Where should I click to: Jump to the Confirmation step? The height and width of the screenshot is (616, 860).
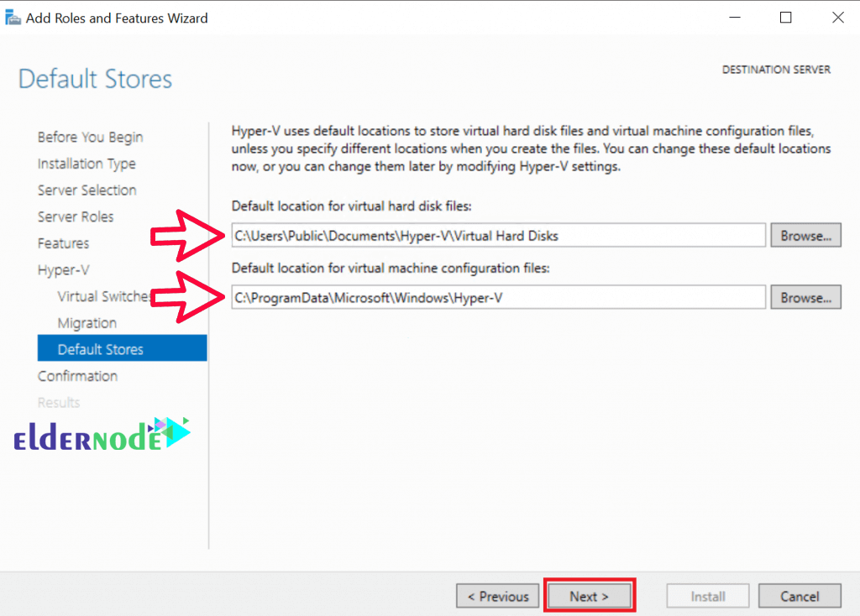pyautogui.click(x=78, y=376)
